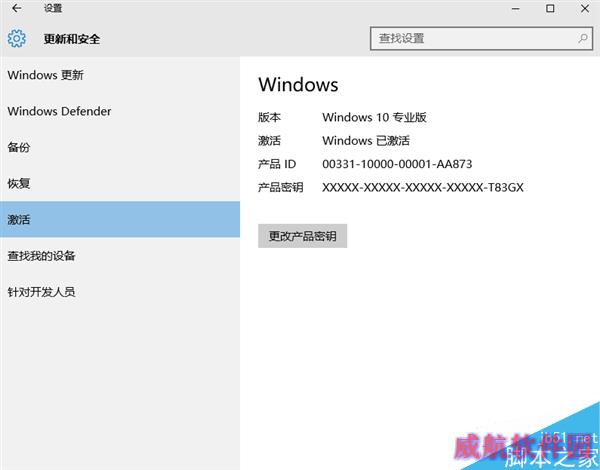The height and width of the screenshot is (470, 600).
Task: Click the 版本 label
Action: click(x=269, y=117)
